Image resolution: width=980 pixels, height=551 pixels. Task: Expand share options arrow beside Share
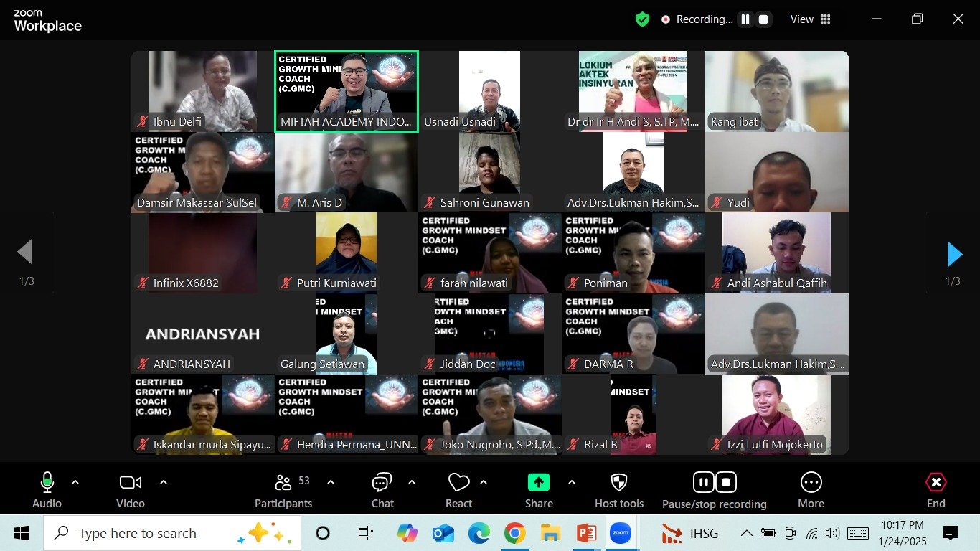[x=571, y=482]
